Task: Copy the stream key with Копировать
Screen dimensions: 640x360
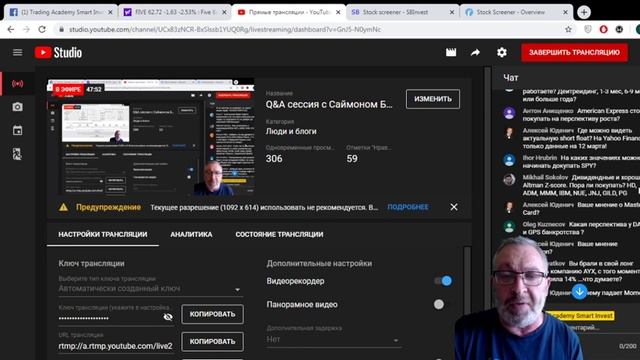Action: [212, 314]
